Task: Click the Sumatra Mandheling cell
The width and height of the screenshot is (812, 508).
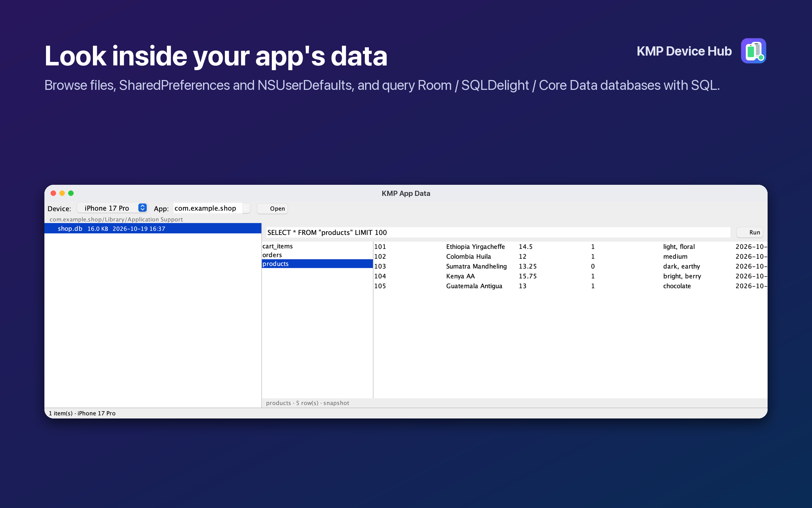Action: pos(476,266)
